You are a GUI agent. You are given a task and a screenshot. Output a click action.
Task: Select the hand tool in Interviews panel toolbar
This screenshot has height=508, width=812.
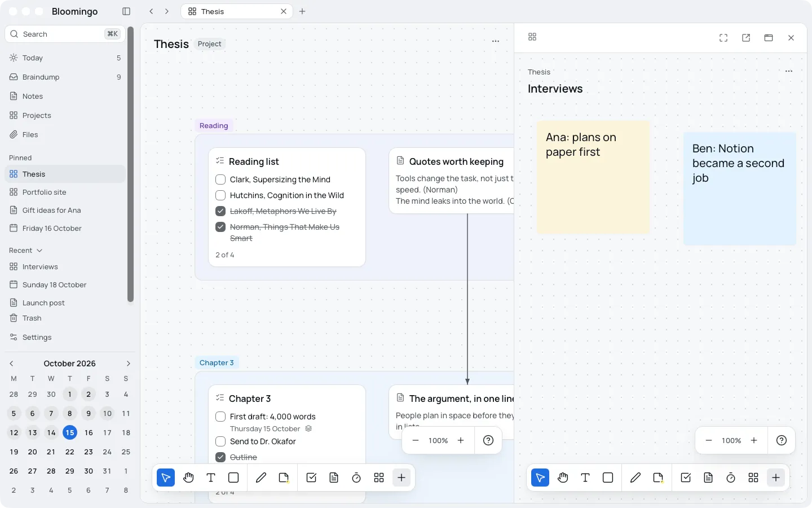[x=563, y=478]
